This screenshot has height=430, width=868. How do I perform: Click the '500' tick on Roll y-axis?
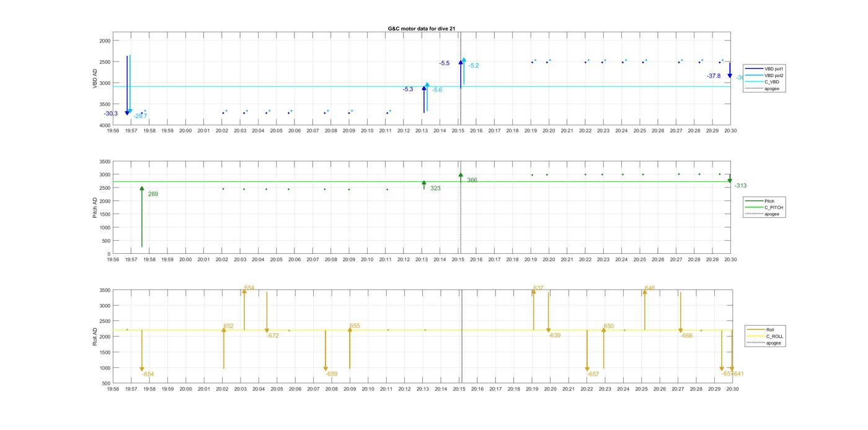click(106, 383)
